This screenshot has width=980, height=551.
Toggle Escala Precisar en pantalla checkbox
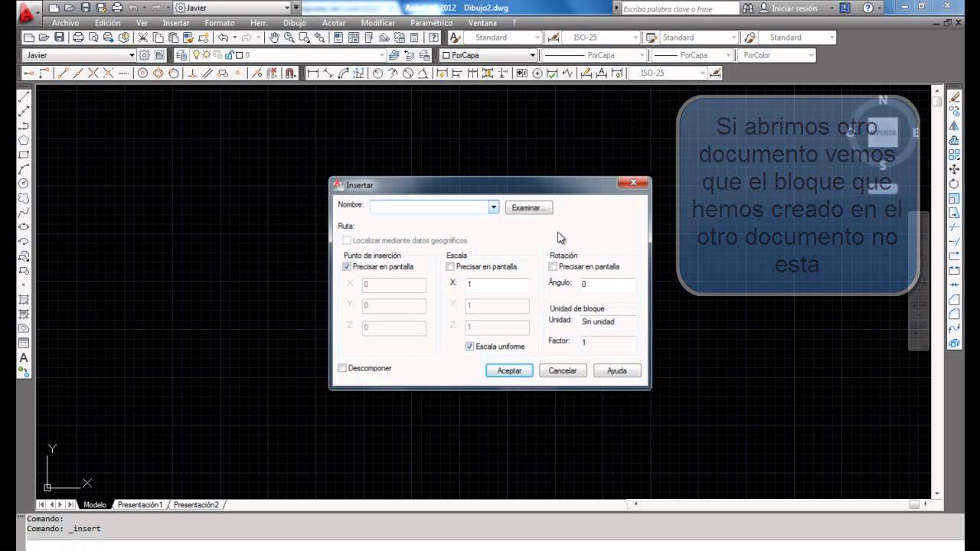(x=450, y=267)
